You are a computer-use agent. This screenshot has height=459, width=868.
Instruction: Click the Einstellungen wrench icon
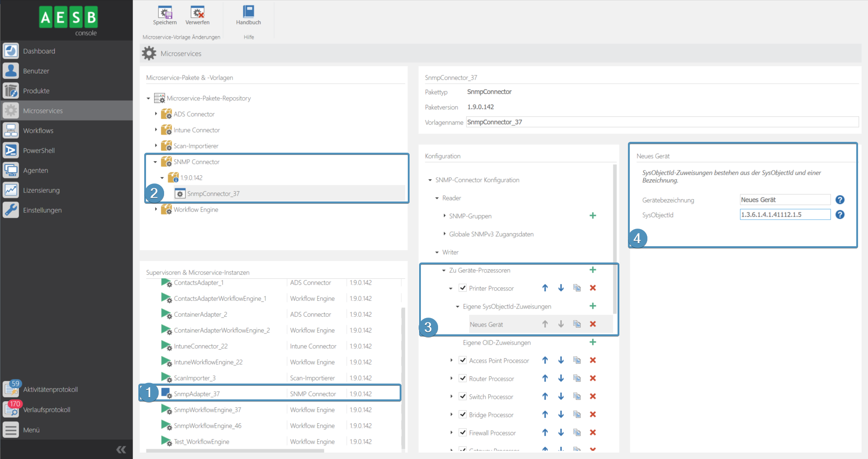(x=11, y=210)
